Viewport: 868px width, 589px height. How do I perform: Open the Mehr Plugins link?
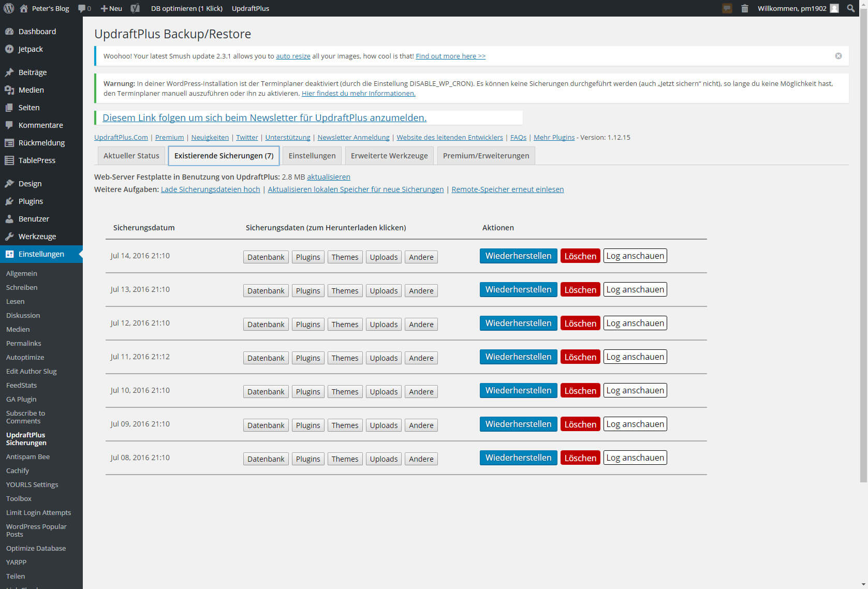tap(554, 137)
